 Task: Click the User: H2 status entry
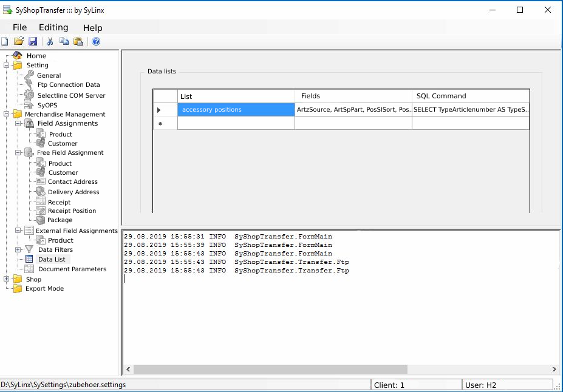[x=480, y=385]
